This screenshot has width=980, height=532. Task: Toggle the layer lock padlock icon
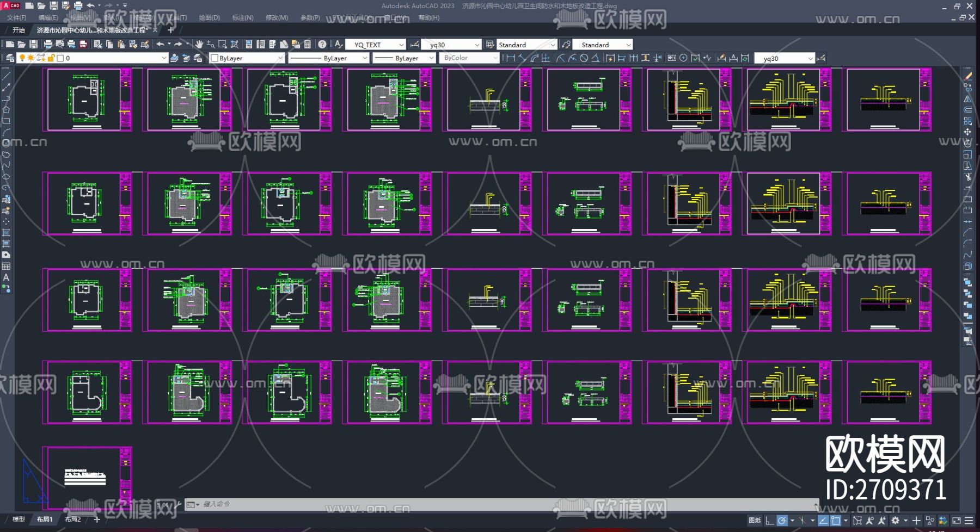tap(51, 58)
